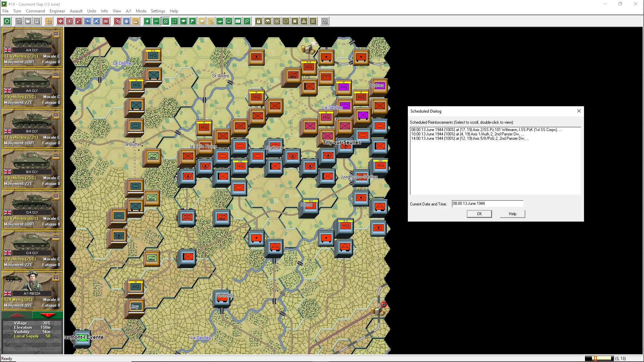Click the blue airplane air strike icon
The height and width of the screenshot is (362, 644).
(97, 21)
